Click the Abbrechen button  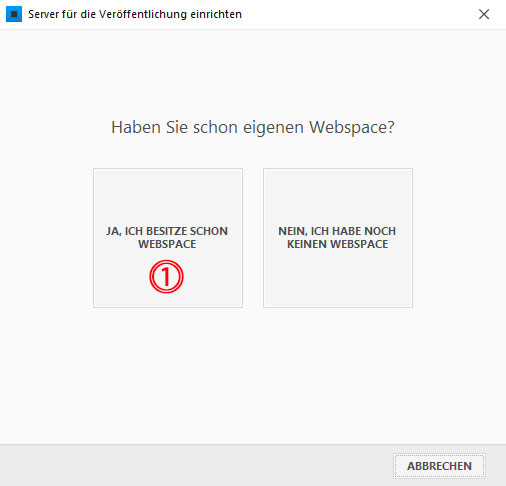(439, 466)
